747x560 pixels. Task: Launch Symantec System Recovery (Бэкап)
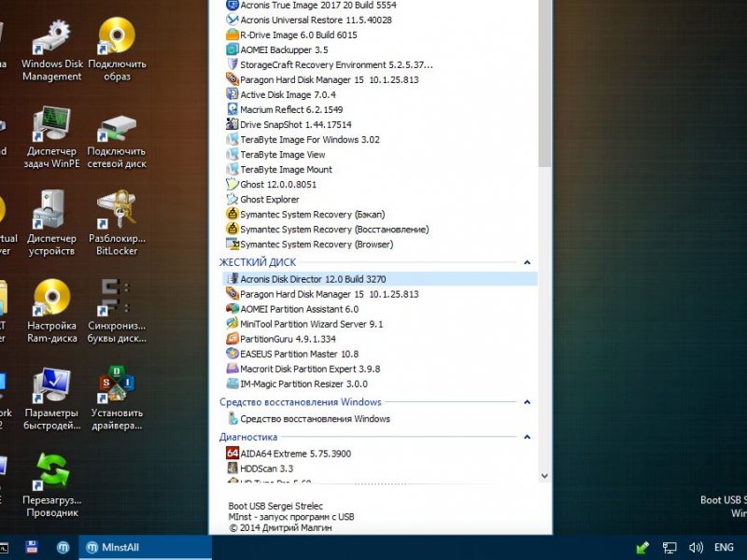click(305, 215)
